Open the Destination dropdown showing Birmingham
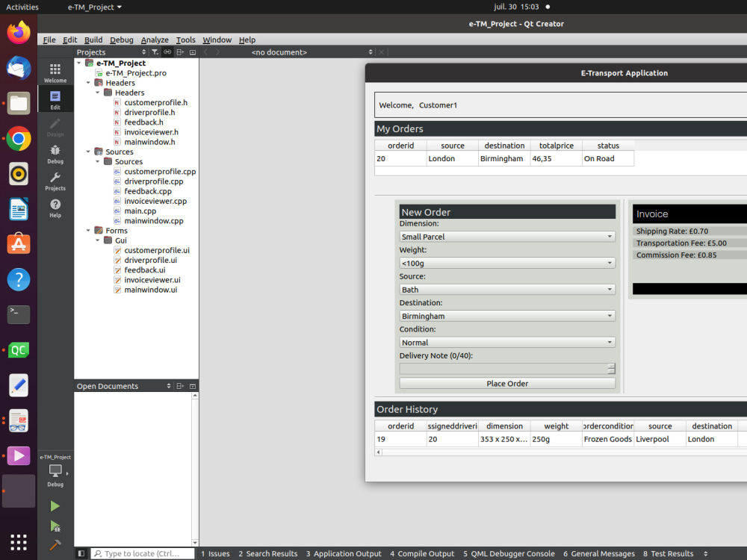 [506, 316]
